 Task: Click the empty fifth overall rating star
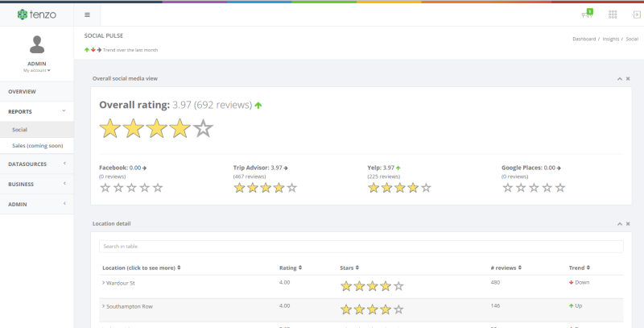[204, 128]
